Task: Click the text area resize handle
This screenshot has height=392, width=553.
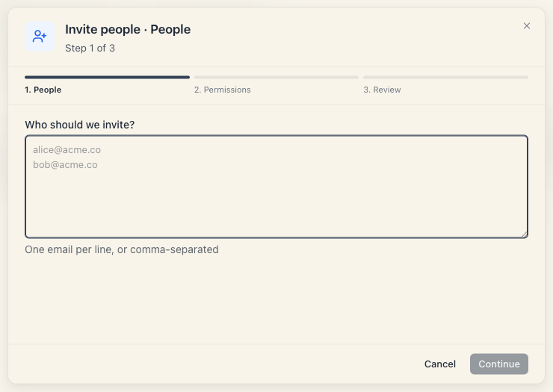Action: (x=525, y=234)
